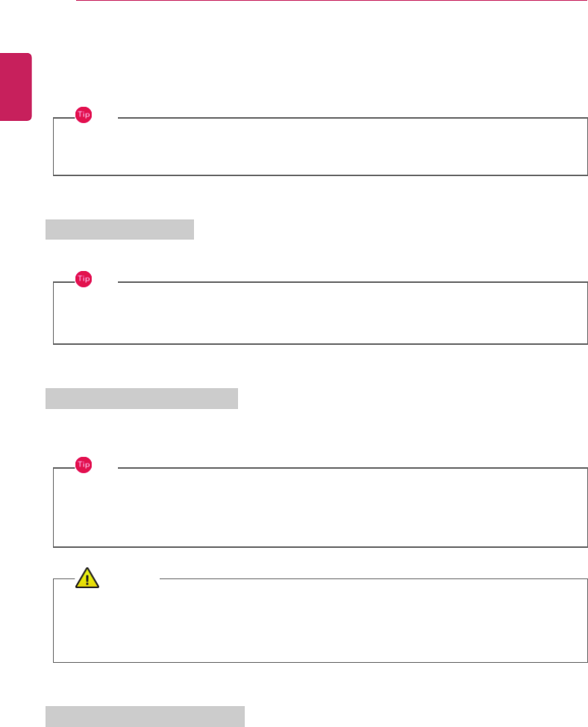Select the pink side tab on left edge
The height and width of the screenshot is (727, 588).
16,87
